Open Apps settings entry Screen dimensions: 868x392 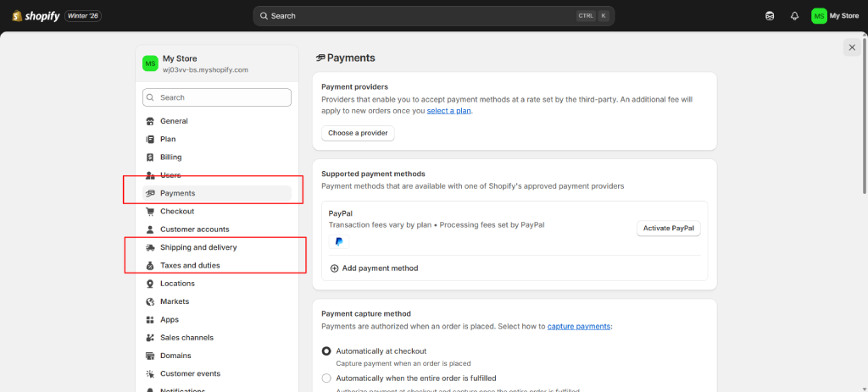click(x=216, y=319)
